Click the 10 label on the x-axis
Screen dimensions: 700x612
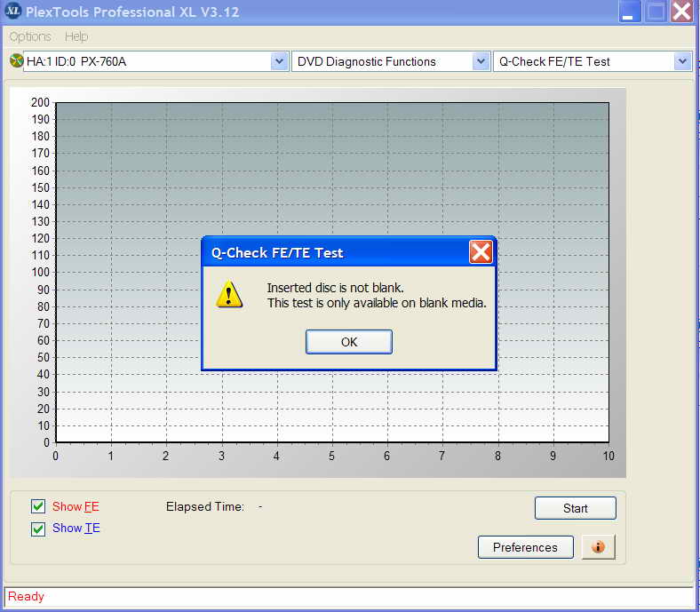click(609, 456)
